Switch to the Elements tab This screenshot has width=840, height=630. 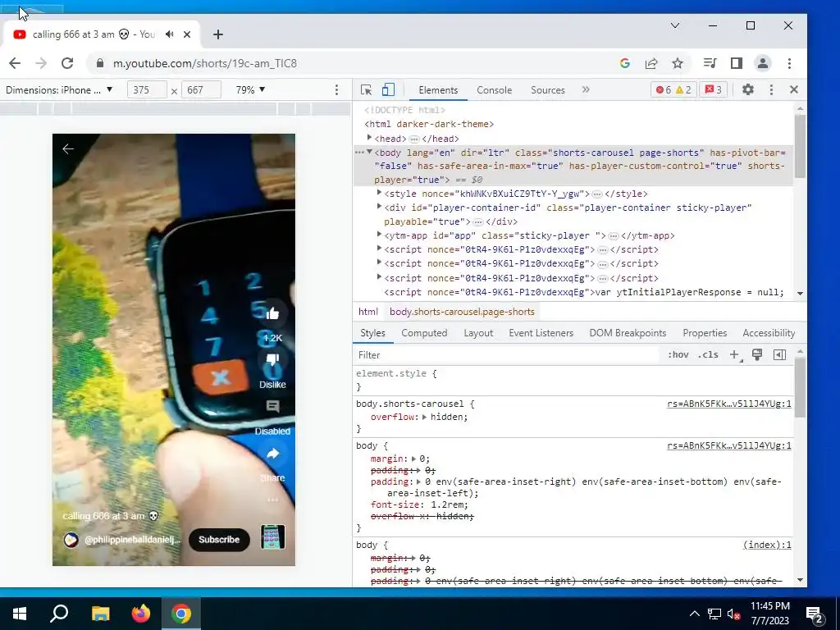(438, 90)
